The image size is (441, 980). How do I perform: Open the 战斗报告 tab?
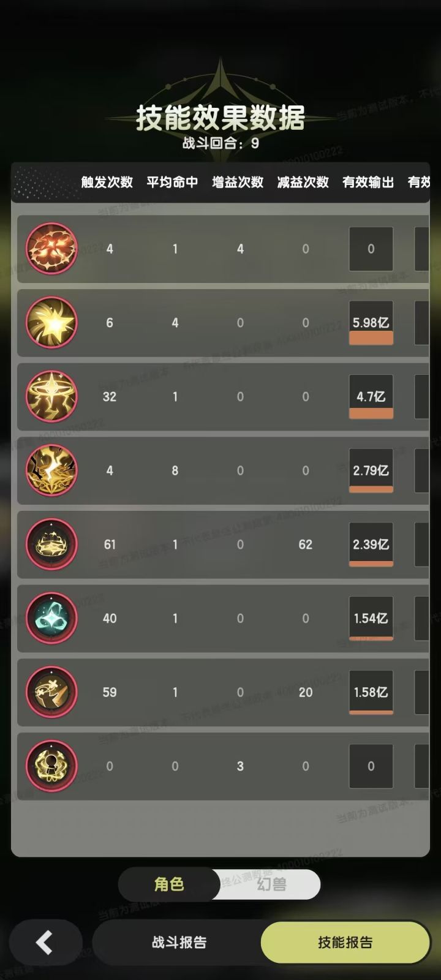click(179, 942)
